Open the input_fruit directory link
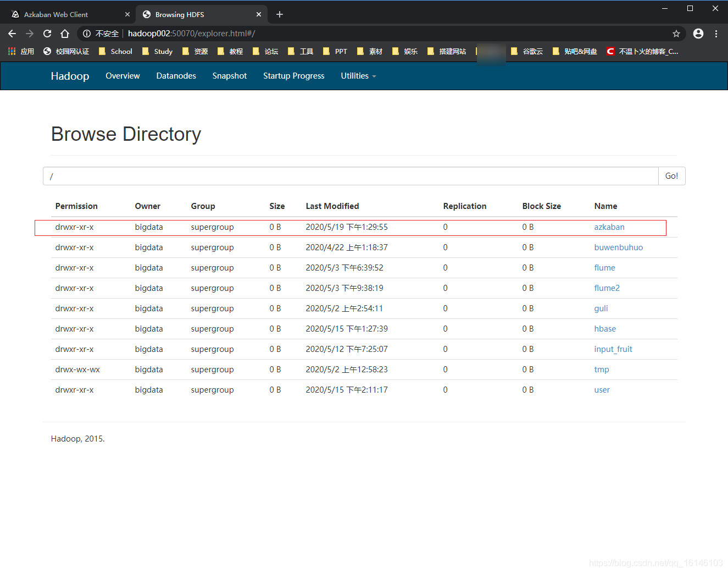The height and width of the screenshot is (573, 728). pyautogui.click(x=613, y=349)
